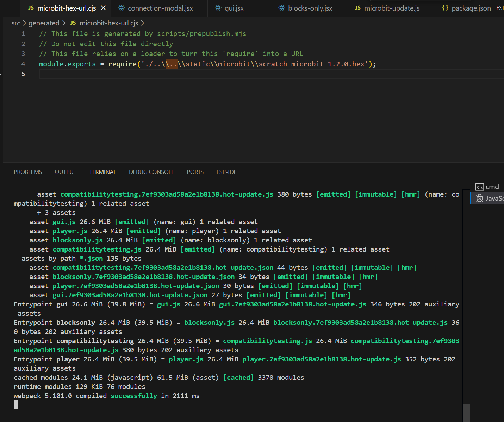Viewport: 504px width, 422px height.
Task: Click the debug bug icon beside JavaScript terminal
Action: [x=479, y=198]
